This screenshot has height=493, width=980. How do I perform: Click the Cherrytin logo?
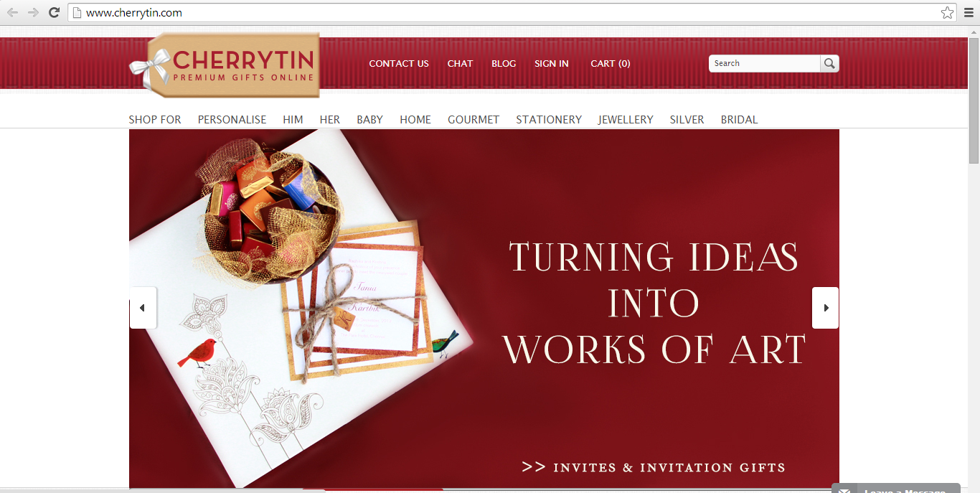click(225, 65)
